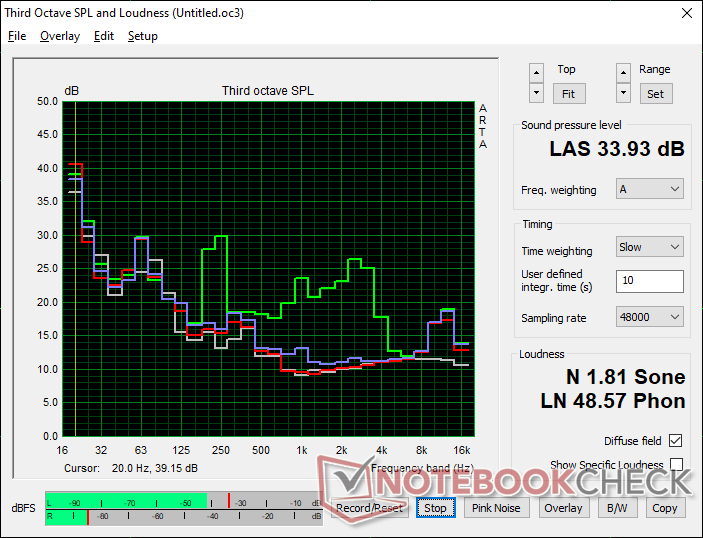Click the Stop button
Viewport: 703px width, 538px height.
coord(435,508)
